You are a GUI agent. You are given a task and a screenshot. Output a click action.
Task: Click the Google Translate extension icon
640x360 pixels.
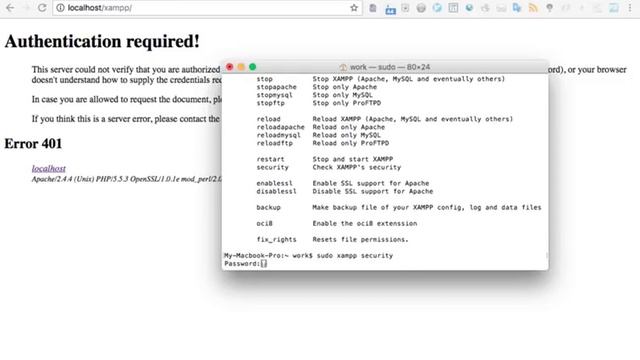coord(517,8)
